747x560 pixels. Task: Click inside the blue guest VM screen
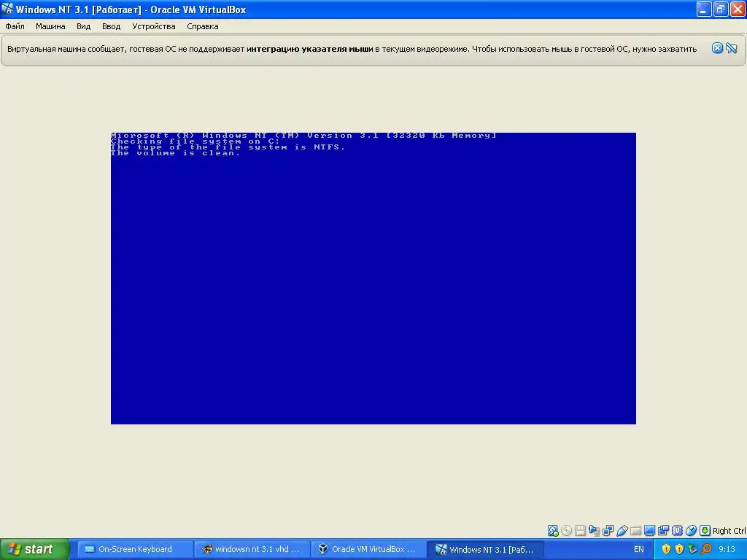click(x=373, y=278)
